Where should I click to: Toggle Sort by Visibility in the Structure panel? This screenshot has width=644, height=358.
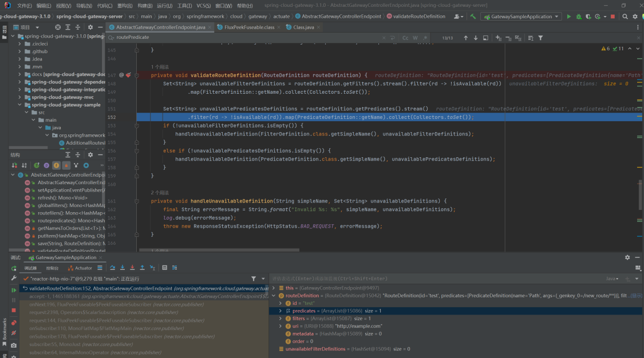click(x=14, y=165)
